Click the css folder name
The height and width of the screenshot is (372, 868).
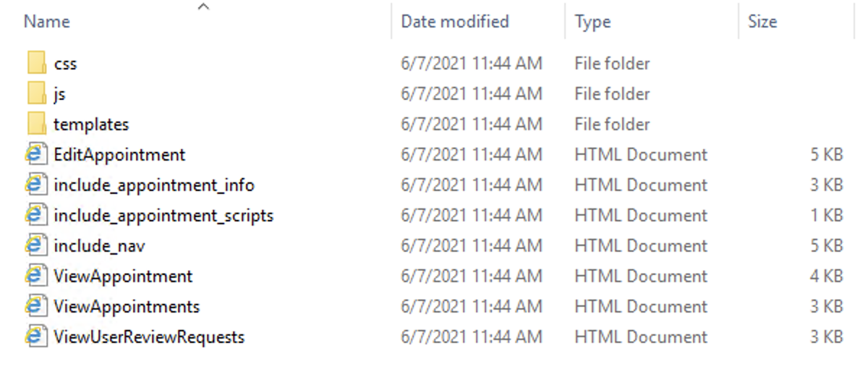(x=65, y=64)
